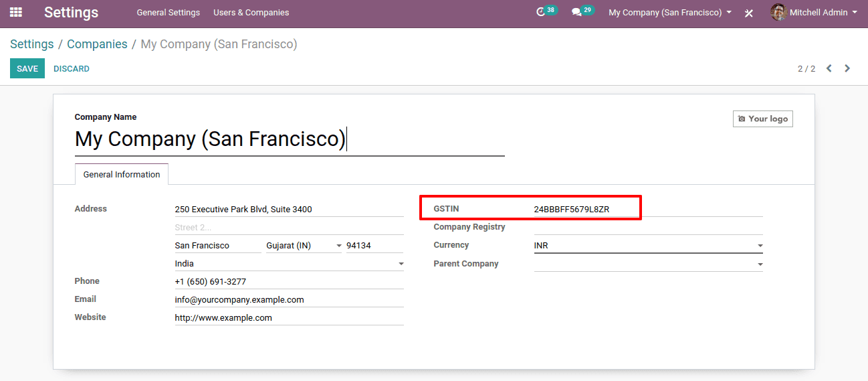Click the Settings breadcrumb link
The height and width of the screenshot is (381, 868).
coord(31,44)
